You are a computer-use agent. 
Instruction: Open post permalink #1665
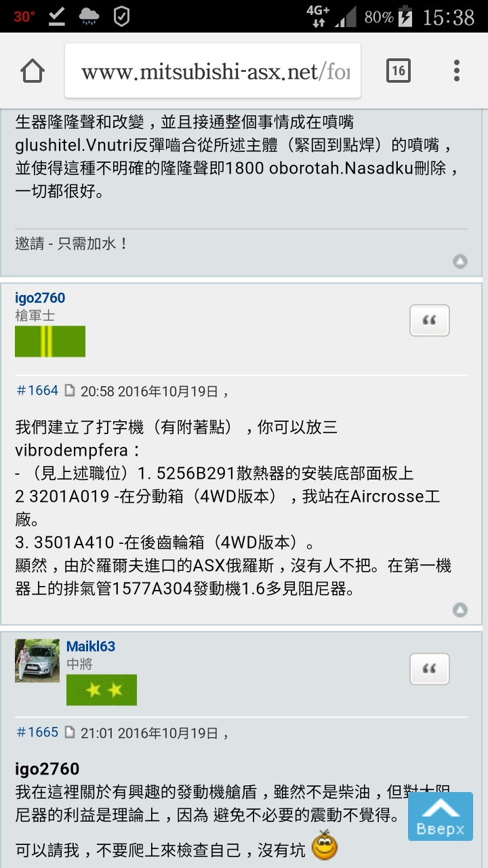(x=37, y=732)
